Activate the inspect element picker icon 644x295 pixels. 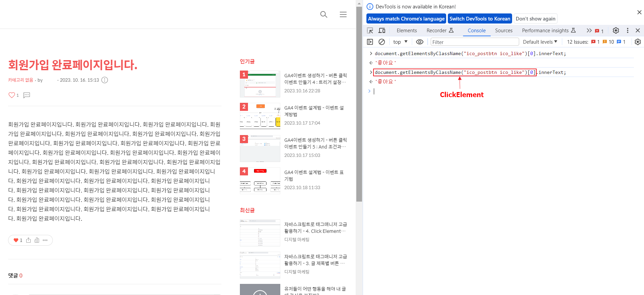pyautogui.click(x=370, y=31)
